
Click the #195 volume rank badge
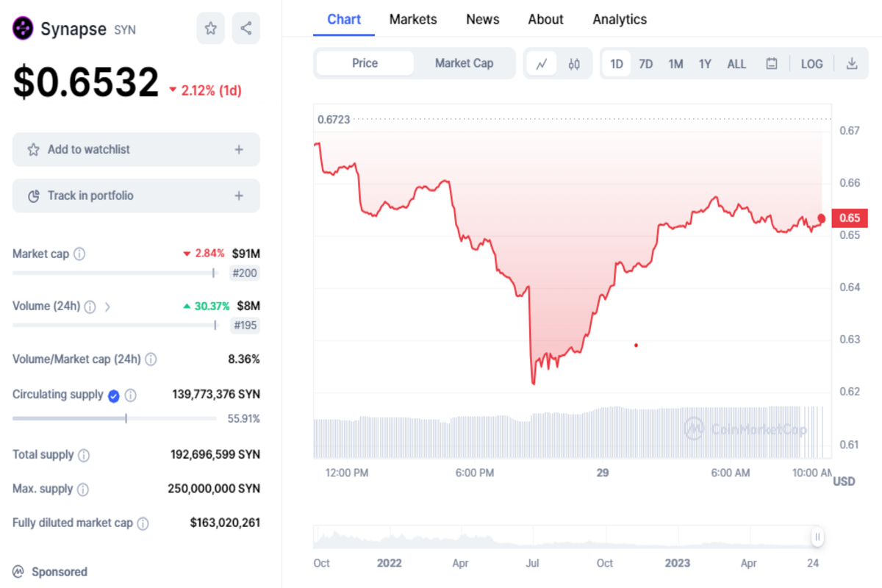click(245, 326)
